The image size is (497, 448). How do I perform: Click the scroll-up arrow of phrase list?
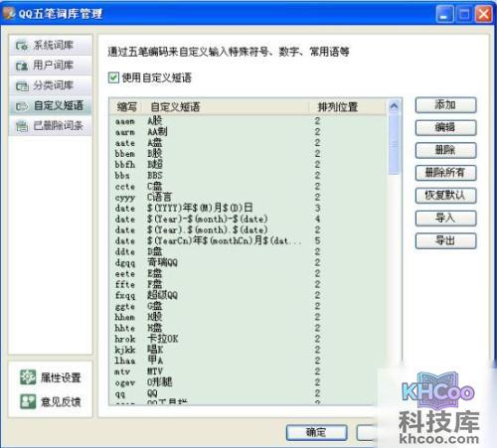pos(394,106)
